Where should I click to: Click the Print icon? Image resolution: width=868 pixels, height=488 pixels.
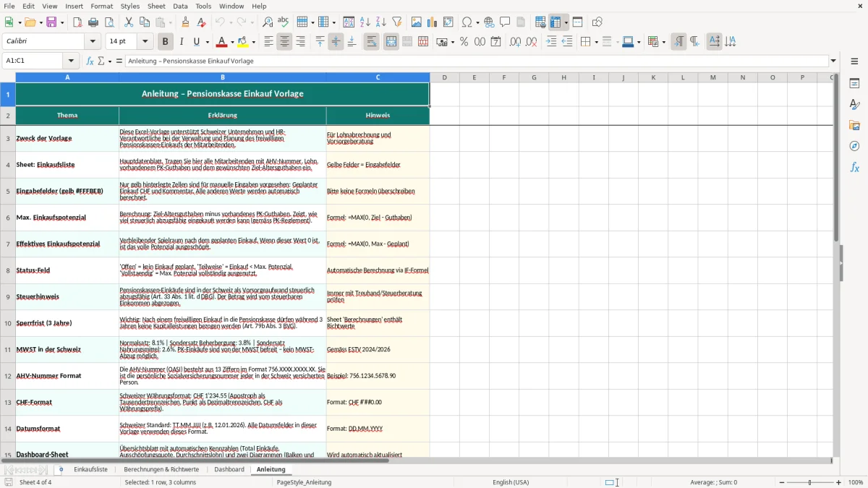93,22
